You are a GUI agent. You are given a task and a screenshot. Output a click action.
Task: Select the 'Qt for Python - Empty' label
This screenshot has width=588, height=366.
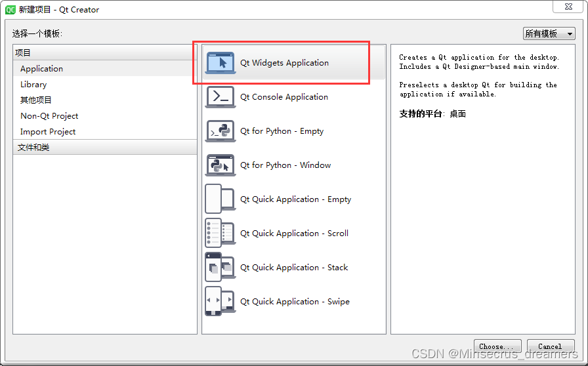coord(282,131)
